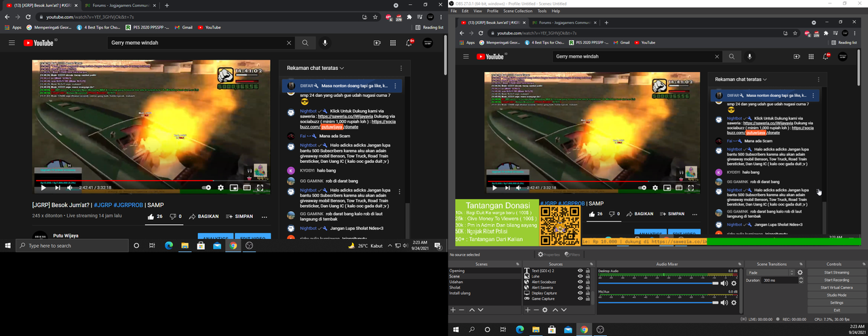Toggle visibility of Alert Saweria source
868x336 pixels.
pos(580,287)
